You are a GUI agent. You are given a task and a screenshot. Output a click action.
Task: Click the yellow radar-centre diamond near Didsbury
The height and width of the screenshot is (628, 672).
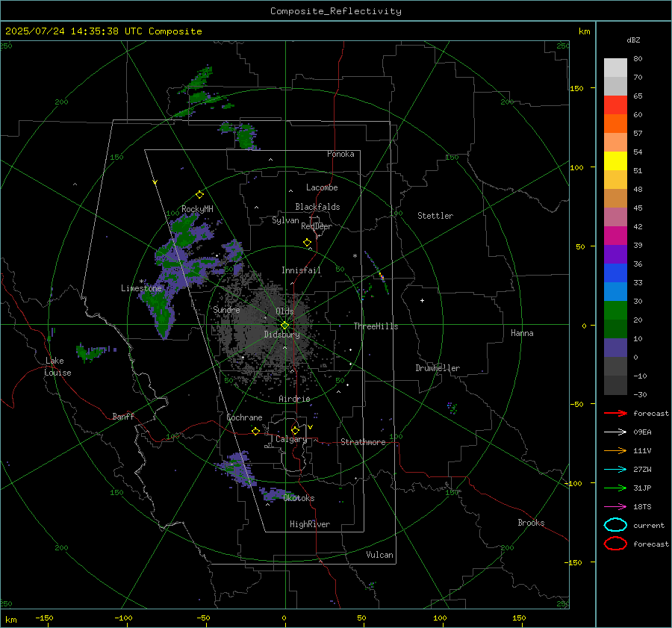284,326
